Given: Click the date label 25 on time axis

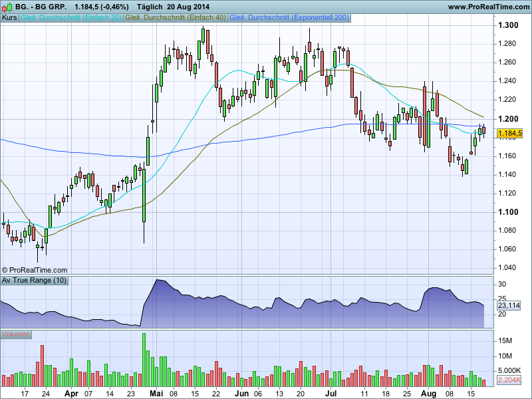Looking at the screenshot, I should pyautogui.click(x=407, y=394).
